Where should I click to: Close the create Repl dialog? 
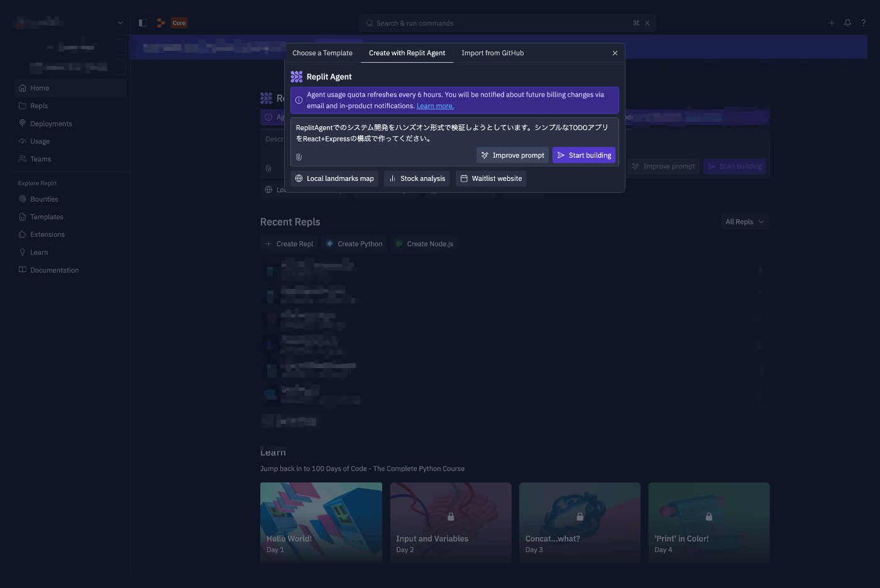point(615,53)
